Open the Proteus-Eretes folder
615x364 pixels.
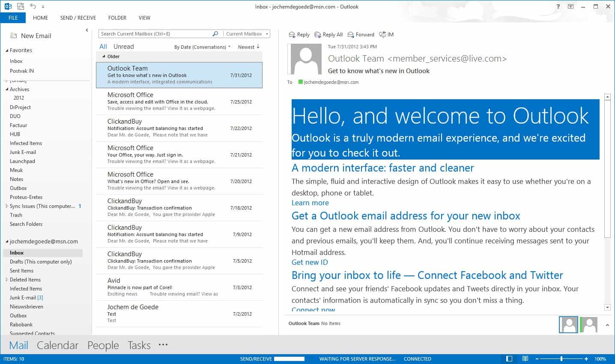(x=26, y=197)
